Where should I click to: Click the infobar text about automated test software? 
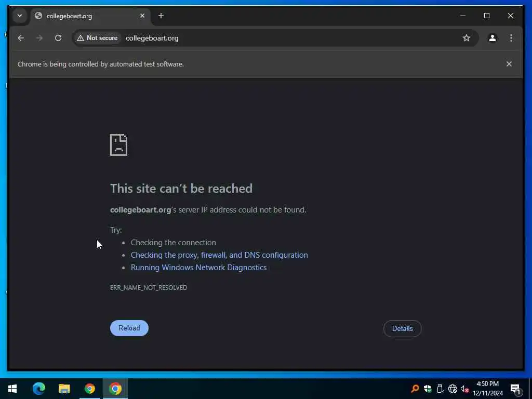coord(101,64)
